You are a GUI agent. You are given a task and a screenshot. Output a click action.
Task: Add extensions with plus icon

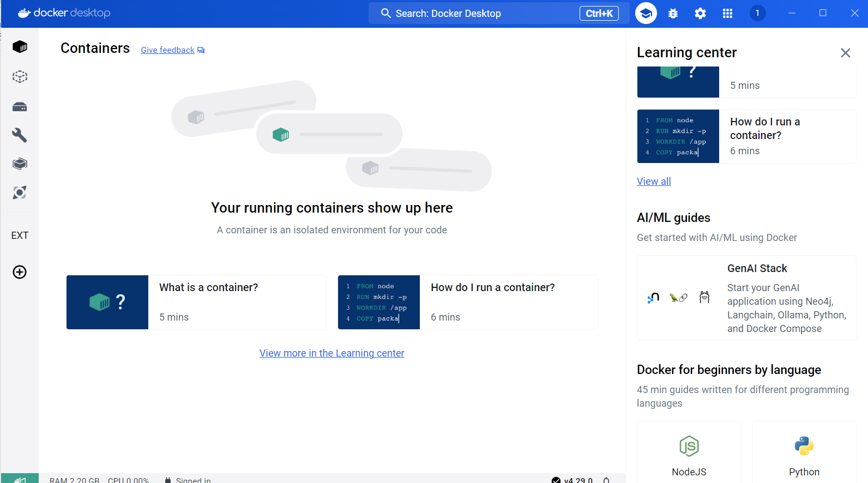click(x=20, y=272)
